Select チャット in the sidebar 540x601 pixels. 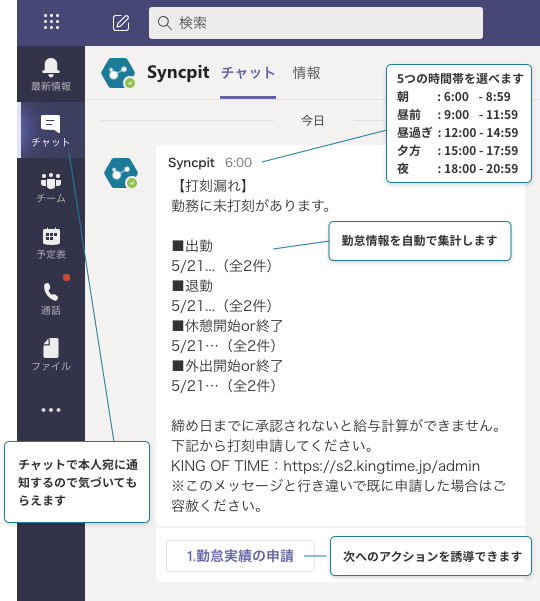pos(51,130)
